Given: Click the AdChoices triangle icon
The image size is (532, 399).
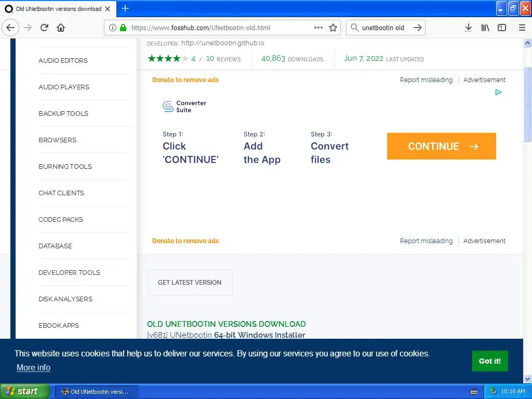Looking at the screenshot, I should pos(498,92).
